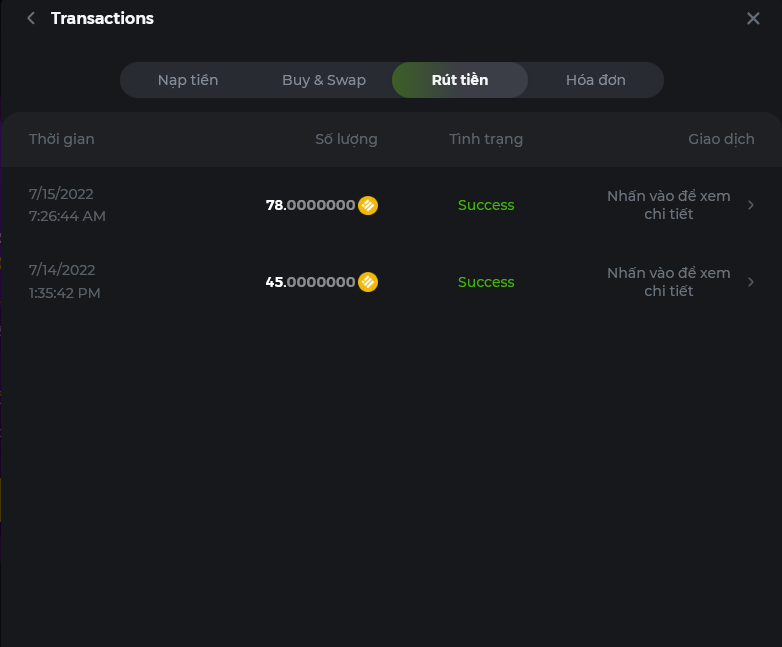Click the coin icon beside 45.0000000
Image resolution: width=782 pixels, height=647 pixels.
[x=368, y=282]
